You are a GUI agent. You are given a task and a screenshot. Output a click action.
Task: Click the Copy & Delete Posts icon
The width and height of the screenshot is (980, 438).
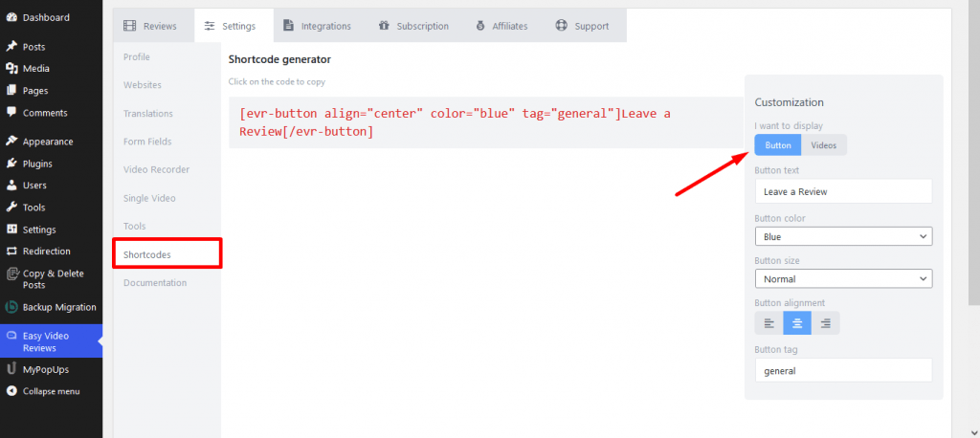(x=11, y=274)
